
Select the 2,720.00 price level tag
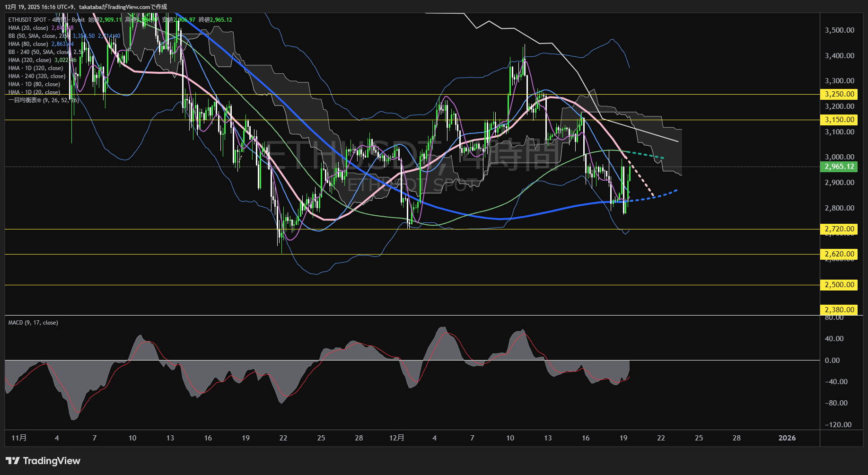[x=839, y=229]
